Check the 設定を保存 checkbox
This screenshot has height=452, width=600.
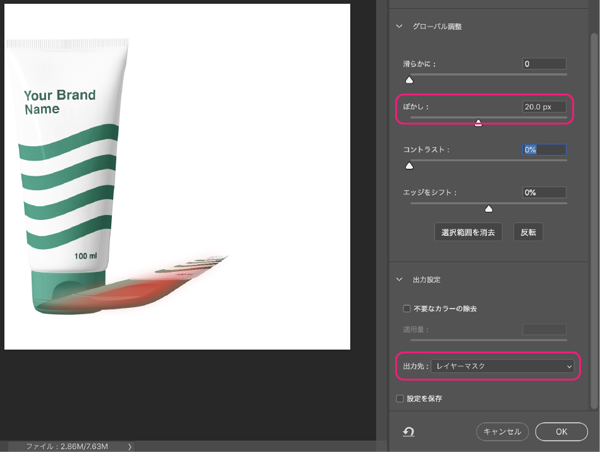coord(400,399)
